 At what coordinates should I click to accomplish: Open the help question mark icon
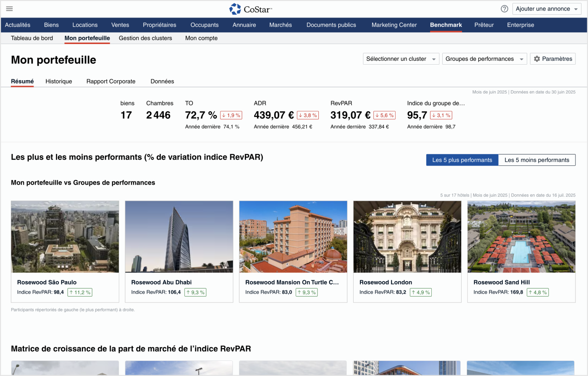pyautogui.click(x=504, y=9)
